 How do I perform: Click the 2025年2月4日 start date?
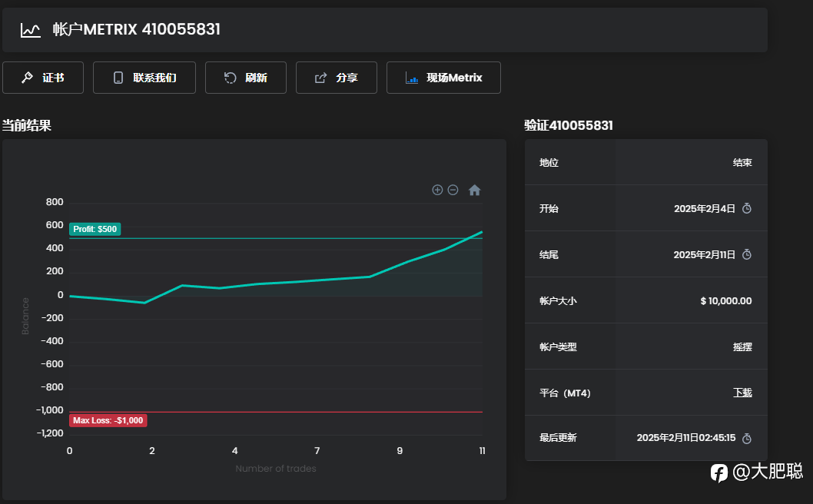click(x=705, y=208)
